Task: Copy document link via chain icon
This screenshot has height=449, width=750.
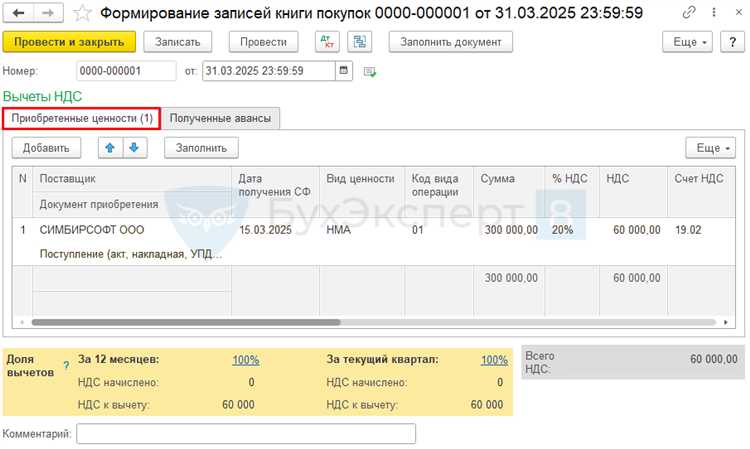Action: pos(688,12)
